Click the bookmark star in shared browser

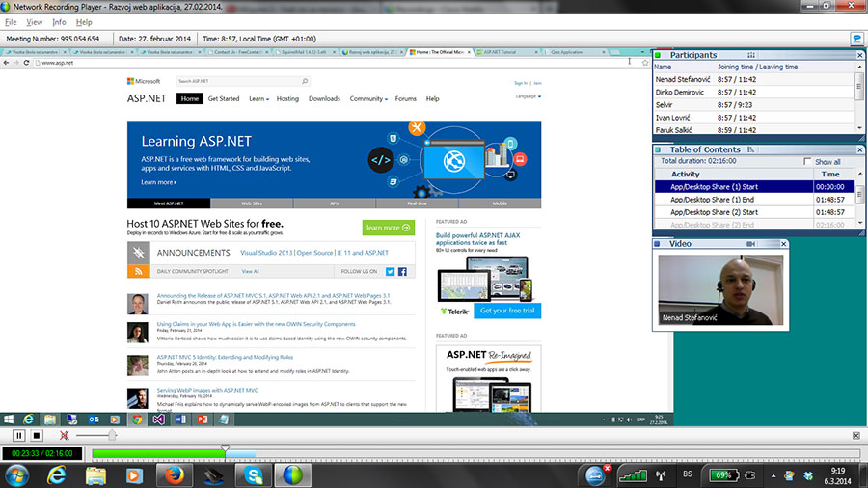tap(645, 63)
